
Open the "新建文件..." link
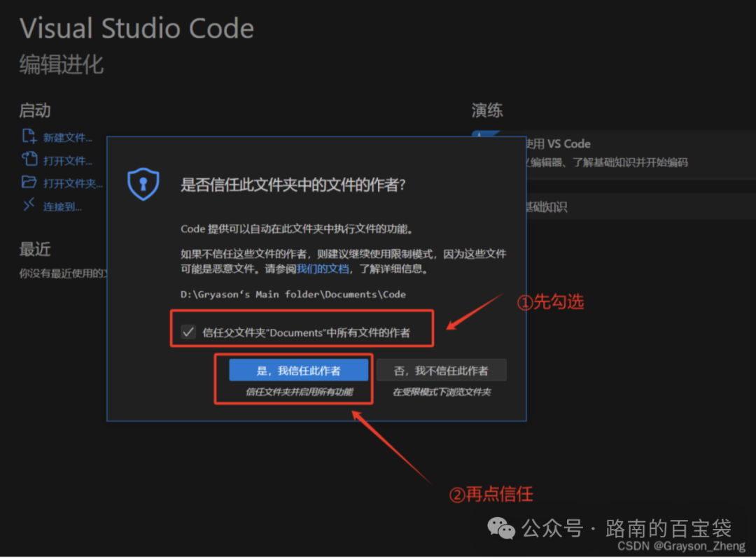pyautogui.click(x=67, y=138)
